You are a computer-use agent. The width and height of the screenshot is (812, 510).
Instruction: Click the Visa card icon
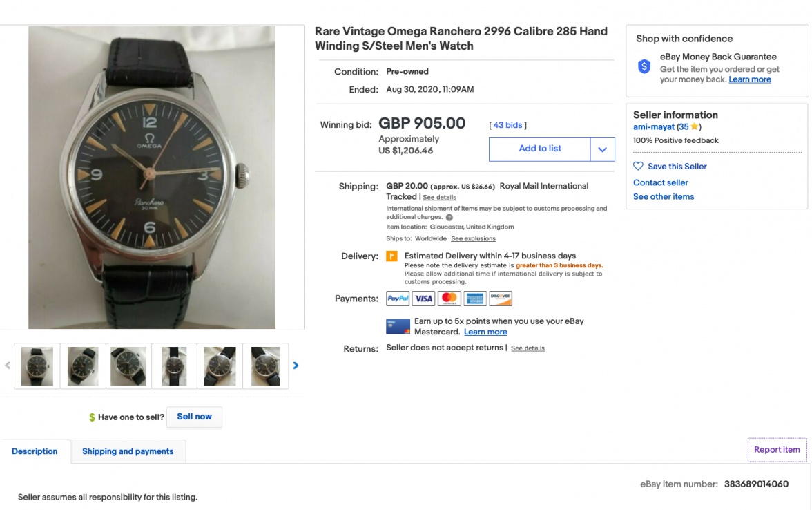click(x=424, y=299)
